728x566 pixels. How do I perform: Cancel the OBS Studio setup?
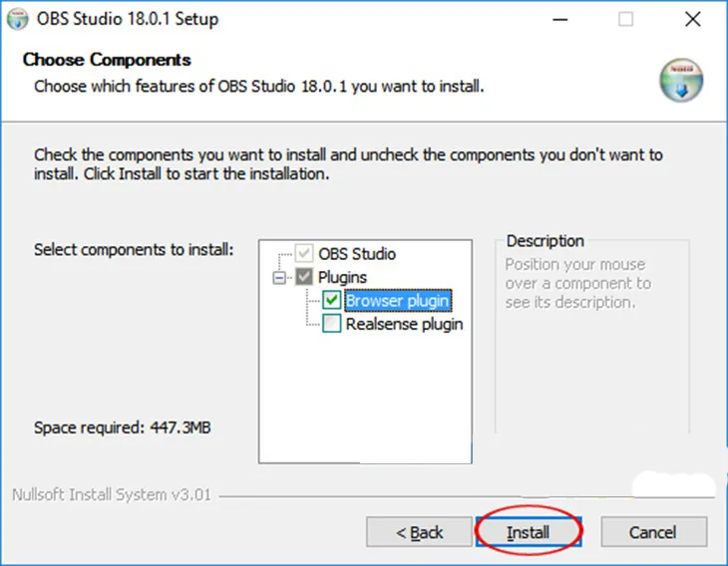click(x=653, y=533)
